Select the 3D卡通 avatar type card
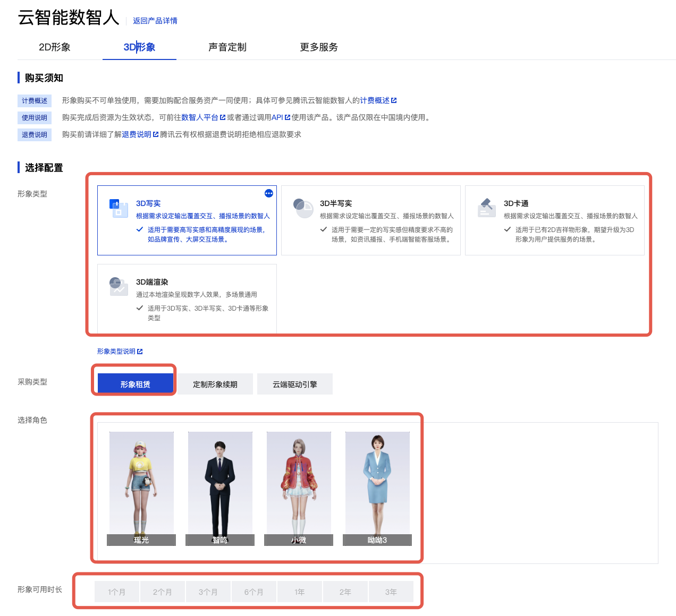Viewport: 676px width, 616px height. point(555,220)
